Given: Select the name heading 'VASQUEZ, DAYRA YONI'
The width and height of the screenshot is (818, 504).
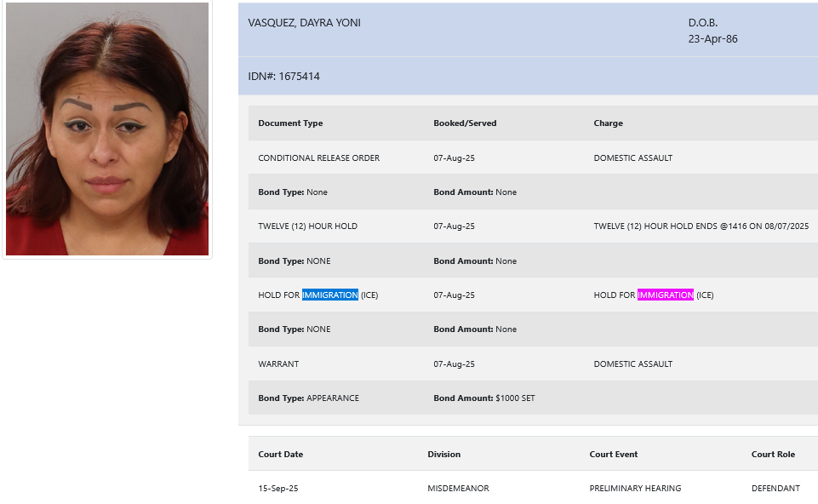Looking at the screenshot, I should [x=304, y=23].
